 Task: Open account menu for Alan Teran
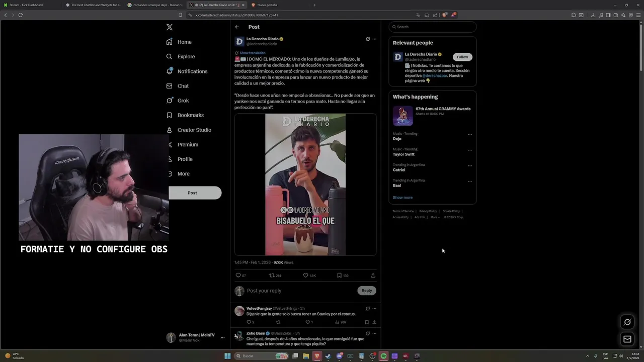(195, 338)
